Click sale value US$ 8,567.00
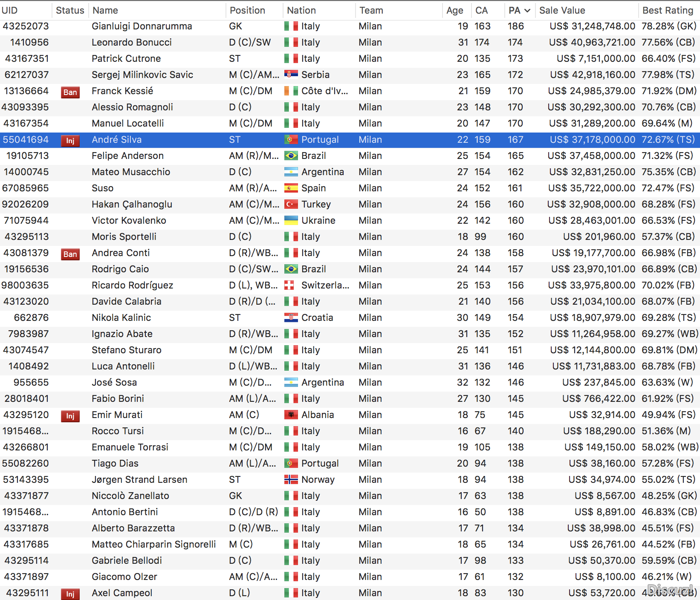This screenshot has height=600, width=700. point(605,496)
